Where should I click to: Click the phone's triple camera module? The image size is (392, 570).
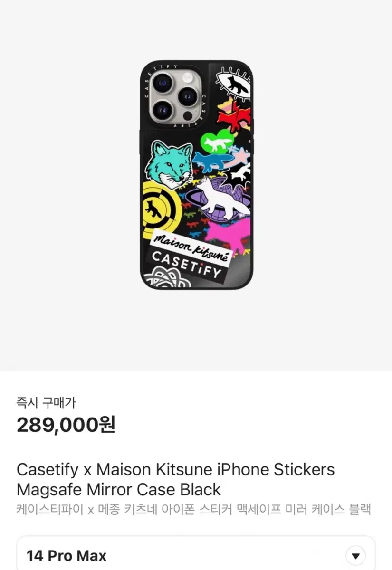175,95
